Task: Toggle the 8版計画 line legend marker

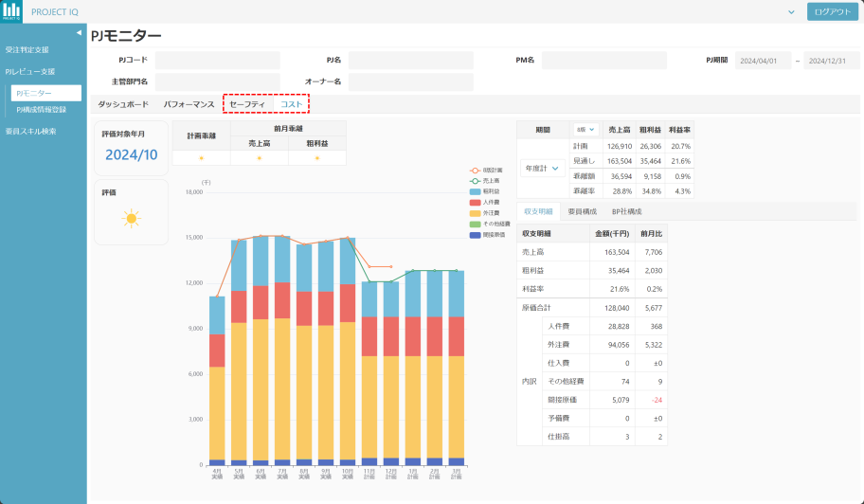Action: pos(475,171)
